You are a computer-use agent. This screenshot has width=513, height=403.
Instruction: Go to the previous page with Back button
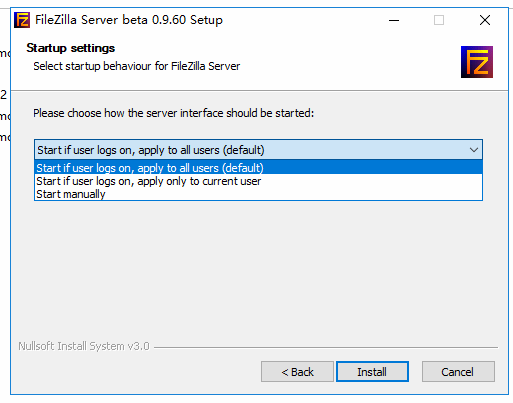tap(297, 372)
